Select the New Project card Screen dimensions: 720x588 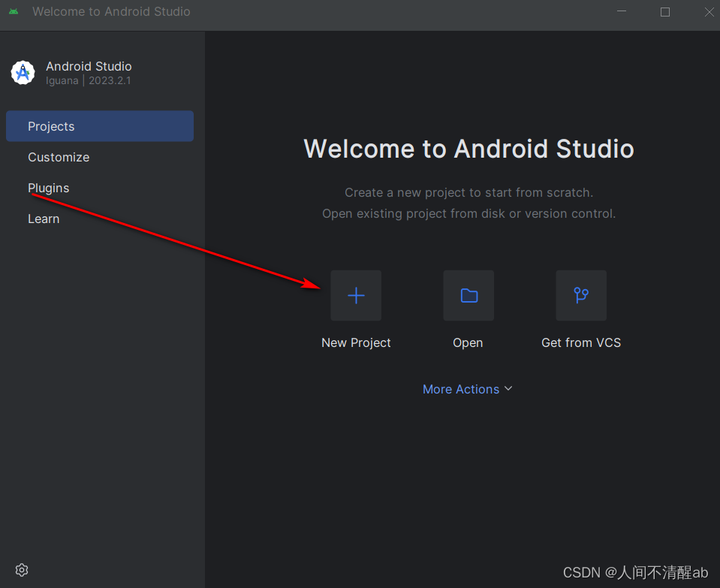pyautogui.click(x=355, y=308)
